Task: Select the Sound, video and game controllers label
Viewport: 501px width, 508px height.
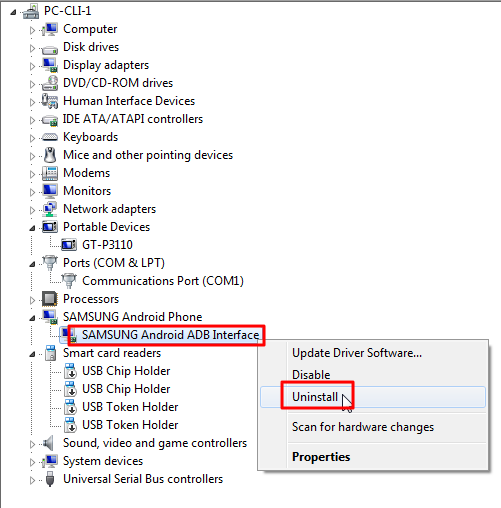Action: [155, 443]
